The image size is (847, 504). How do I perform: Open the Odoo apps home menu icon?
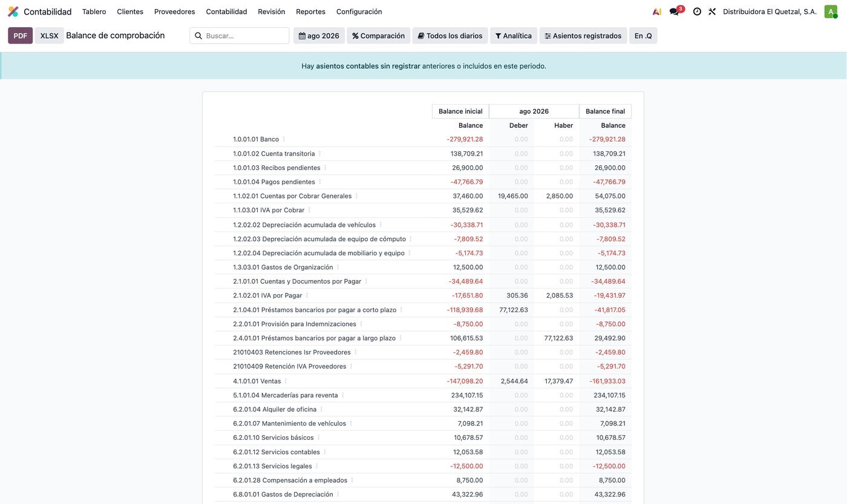(13, 11)
